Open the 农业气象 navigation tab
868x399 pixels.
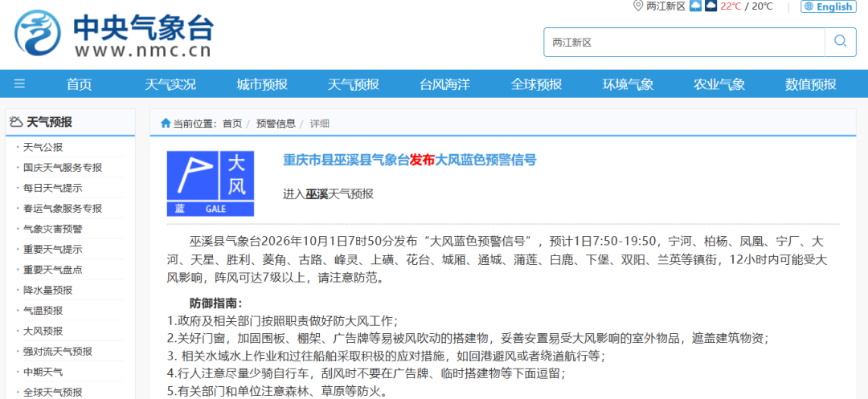pyautogui.click(x=719, y=84)
